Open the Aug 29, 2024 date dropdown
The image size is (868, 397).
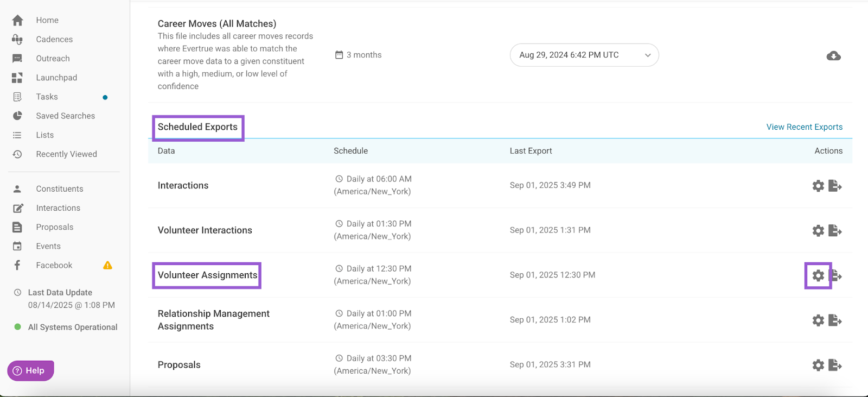coord(584,55)
